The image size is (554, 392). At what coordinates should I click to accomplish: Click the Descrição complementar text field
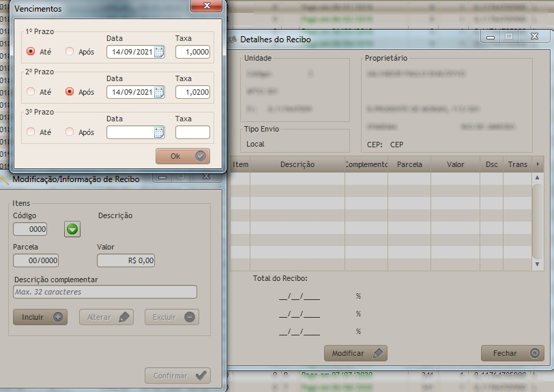click(x=105, y=292)
